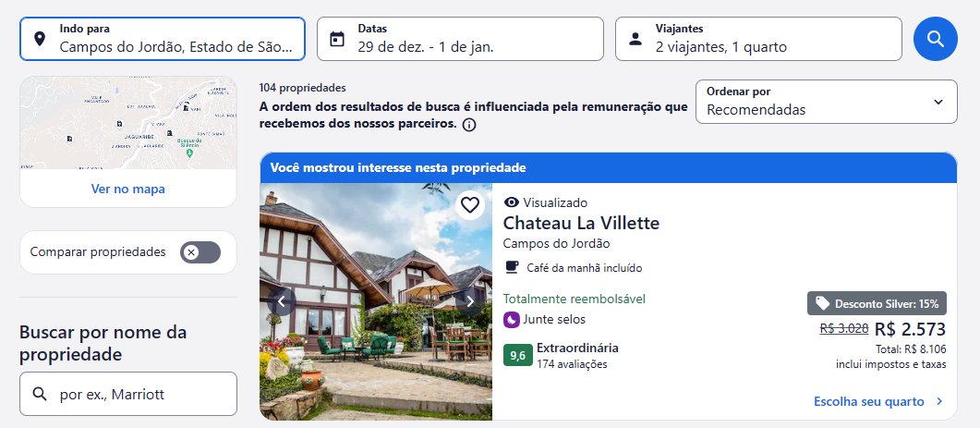The image size is (980, 428).
Task: Click Escolha seu quarto link
Action: click(878, 401)
